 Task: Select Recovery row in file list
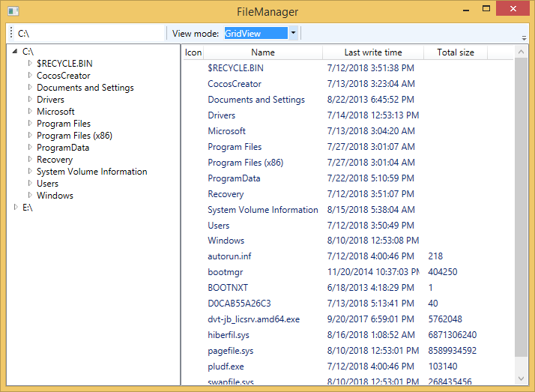348,194
